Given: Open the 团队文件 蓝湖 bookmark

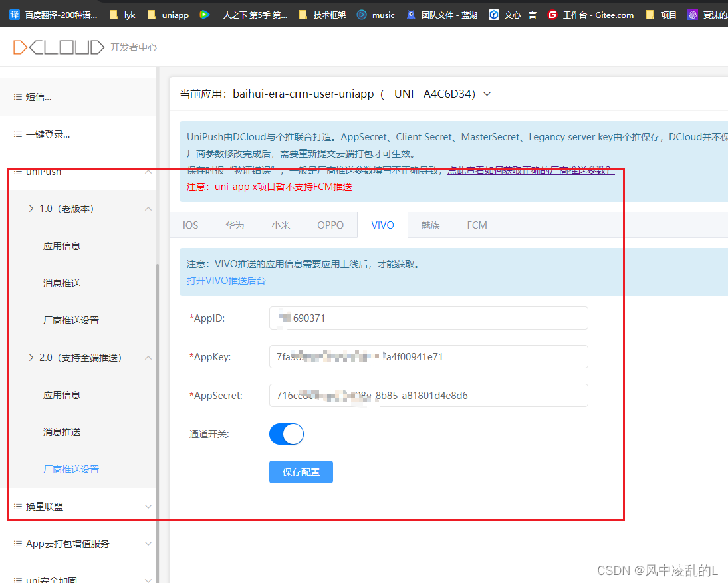Looking at the screenshot, I should [442, 15].
